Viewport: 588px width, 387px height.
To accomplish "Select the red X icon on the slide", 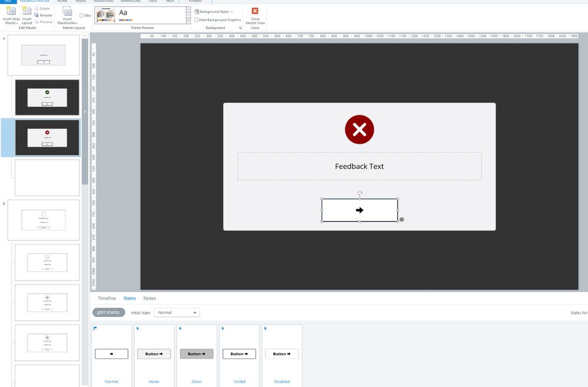I will [x=359, y=130].
